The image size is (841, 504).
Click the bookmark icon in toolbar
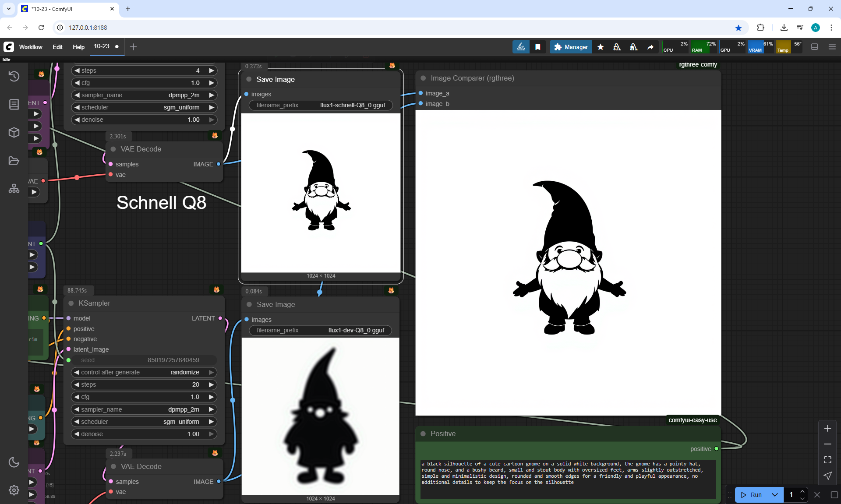tap(538, 47)
